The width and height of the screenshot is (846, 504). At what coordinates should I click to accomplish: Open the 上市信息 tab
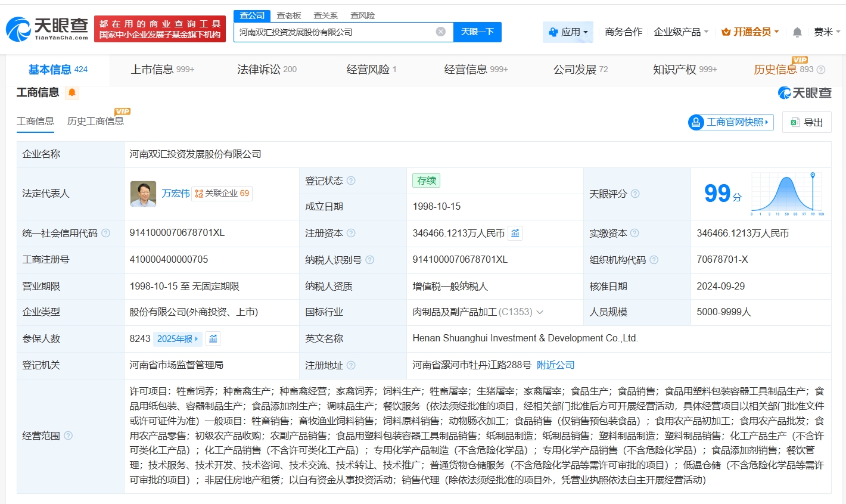[x=163, y=70]
